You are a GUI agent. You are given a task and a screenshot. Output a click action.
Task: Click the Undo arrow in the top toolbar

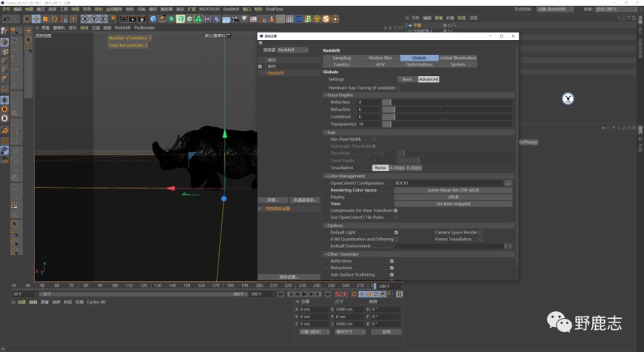pos(6,19)
